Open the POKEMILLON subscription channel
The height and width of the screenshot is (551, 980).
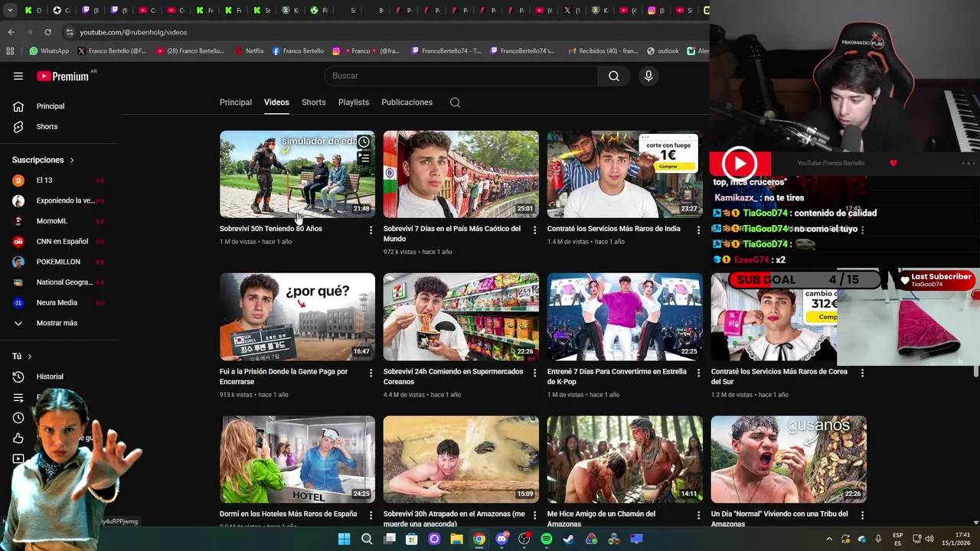click(58, 262)
